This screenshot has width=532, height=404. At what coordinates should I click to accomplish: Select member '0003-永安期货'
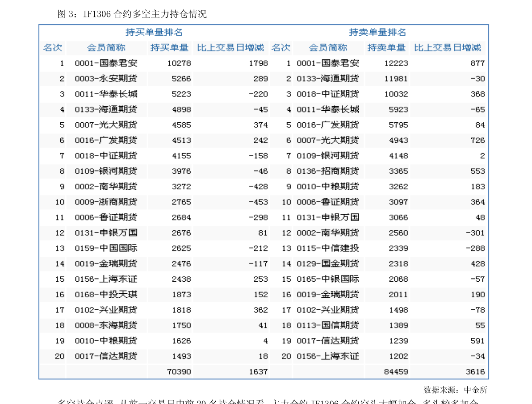click(x=106, y=79)
